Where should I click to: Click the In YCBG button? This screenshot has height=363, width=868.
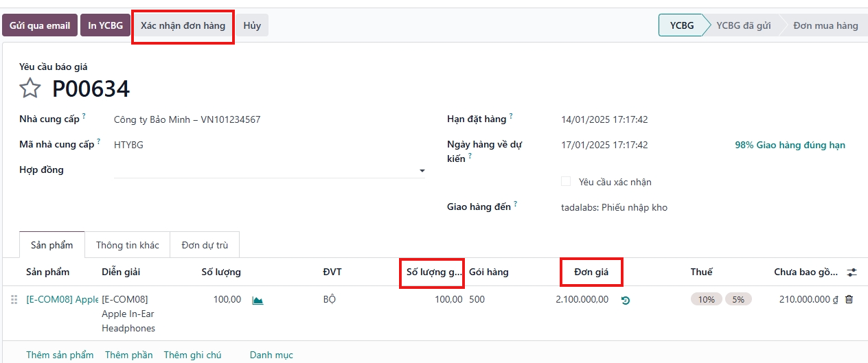click(x=105, y=25)
